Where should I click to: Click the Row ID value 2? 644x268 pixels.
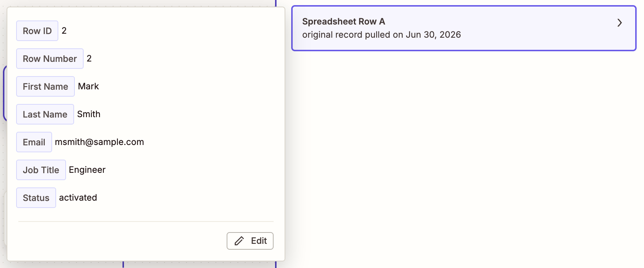(64, 31)
